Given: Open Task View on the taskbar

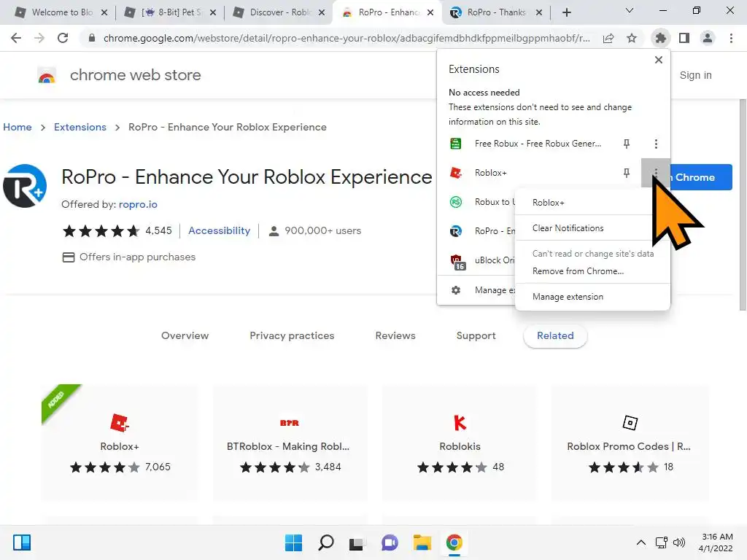Looking at the screenshot, I should click(x=357, y=542).
